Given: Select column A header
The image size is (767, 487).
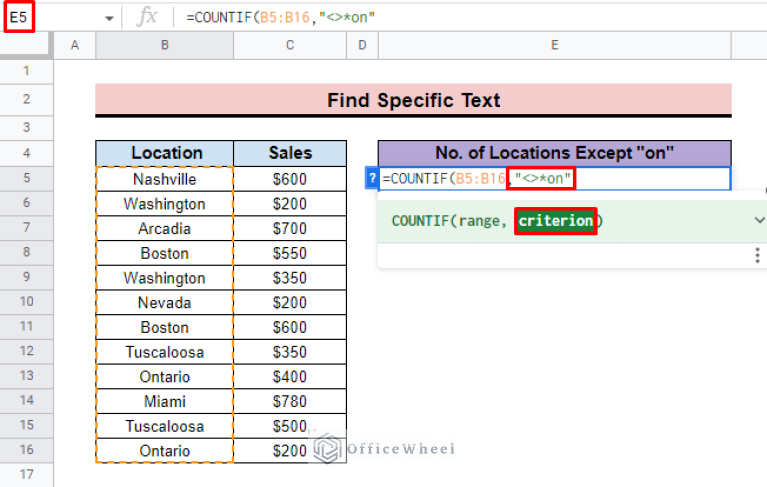Looking at the screenshot, I should [x=75, y=45].
